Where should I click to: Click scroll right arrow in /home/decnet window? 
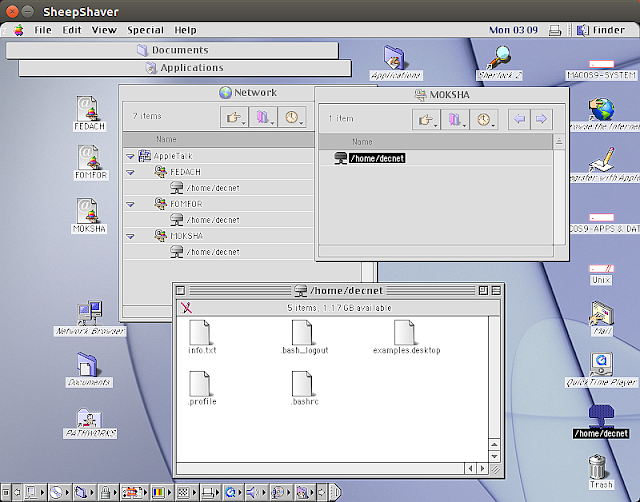click(x=482, y=469)
